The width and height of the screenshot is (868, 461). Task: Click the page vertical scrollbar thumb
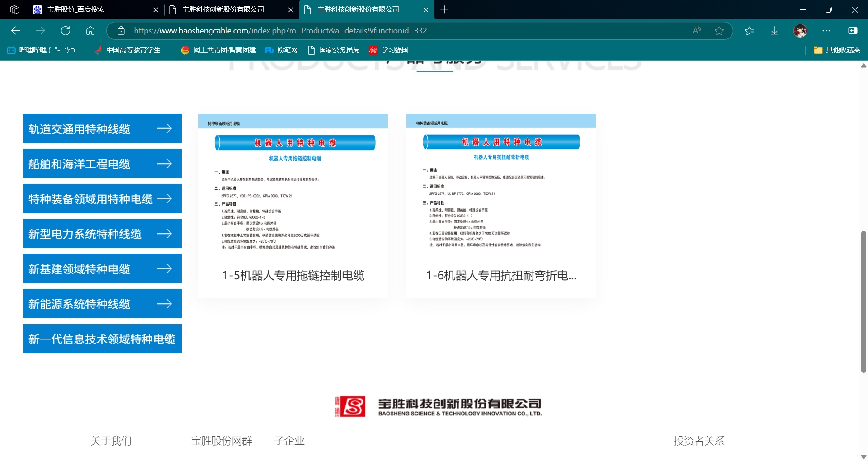863,302
